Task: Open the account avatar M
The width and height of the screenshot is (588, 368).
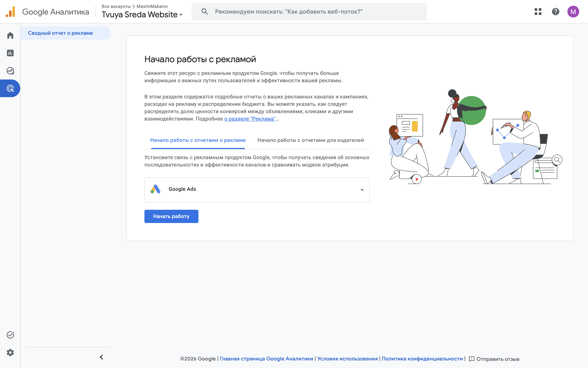Action: (x=573, y=12)
